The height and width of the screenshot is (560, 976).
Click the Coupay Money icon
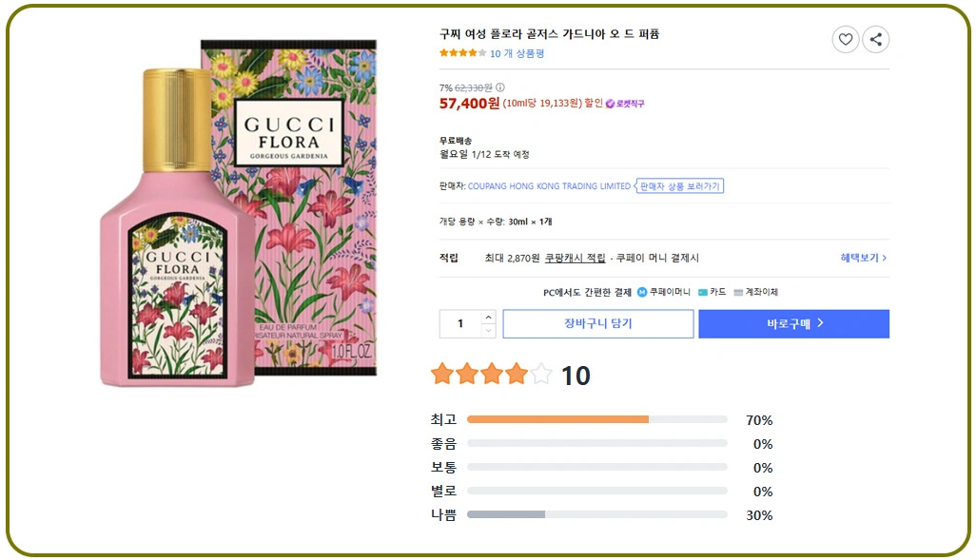click(x=642, y=292)
